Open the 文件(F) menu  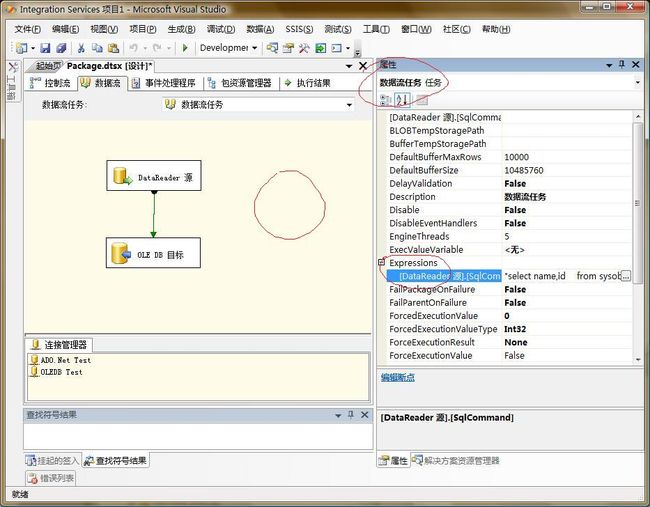pyautogui.click(x=28, y=29)
